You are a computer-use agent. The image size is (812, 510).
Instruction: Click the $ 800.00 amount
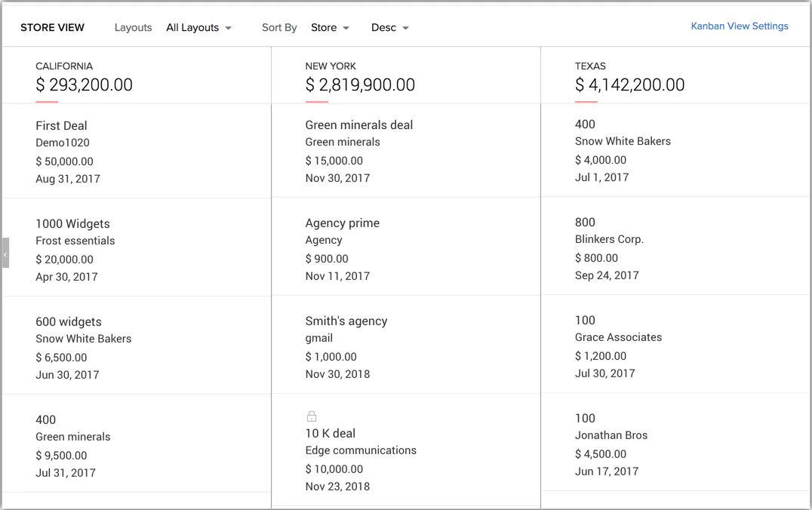[597, 258]
